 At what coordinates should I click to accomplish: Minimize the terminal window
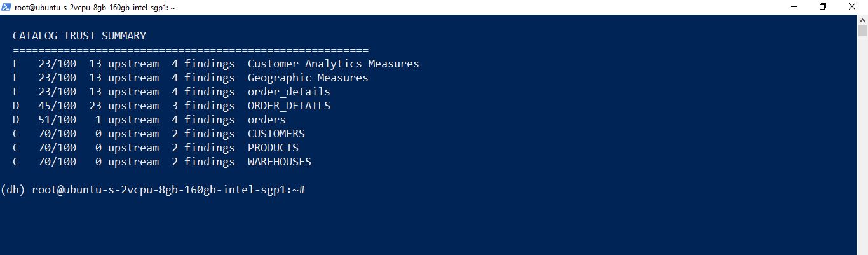click(794, 7)
